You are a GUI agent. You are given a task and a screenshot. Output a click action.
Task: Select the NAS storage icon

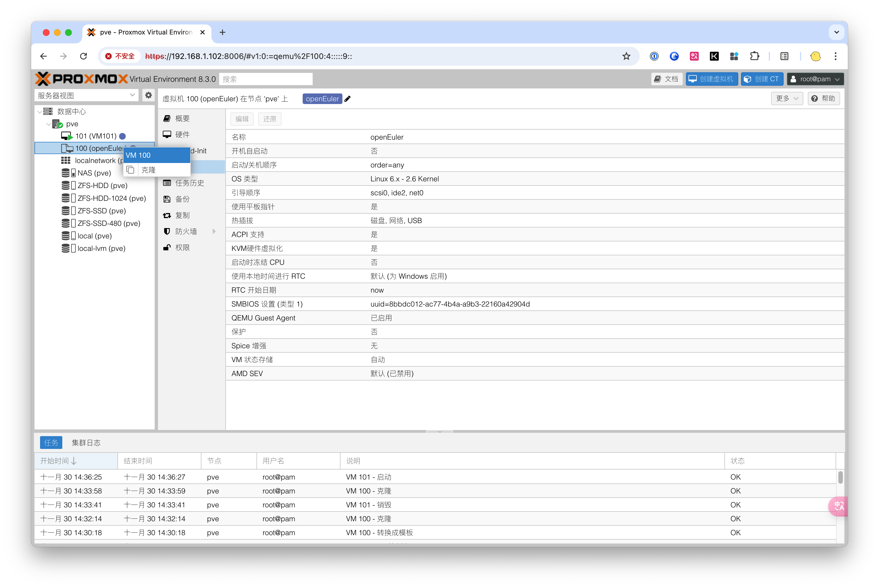click(x=68, y=173)
